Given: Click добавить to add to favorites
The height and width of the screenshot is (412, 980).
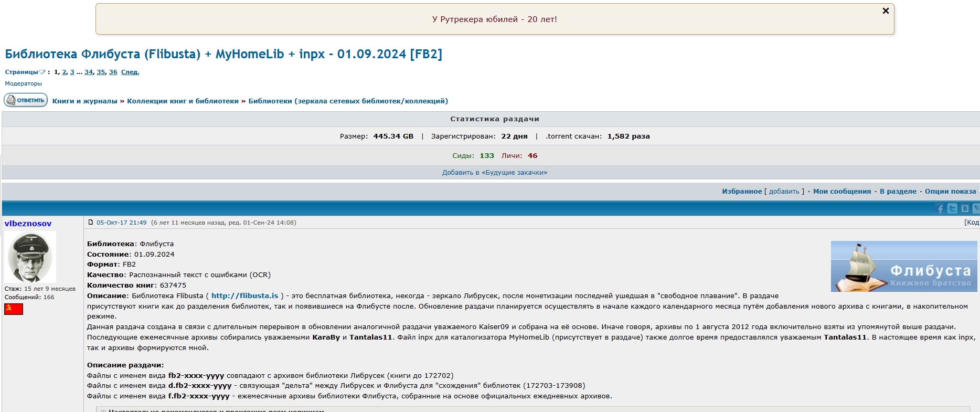Looking at the screenshot, I should (x=784, y=192).
